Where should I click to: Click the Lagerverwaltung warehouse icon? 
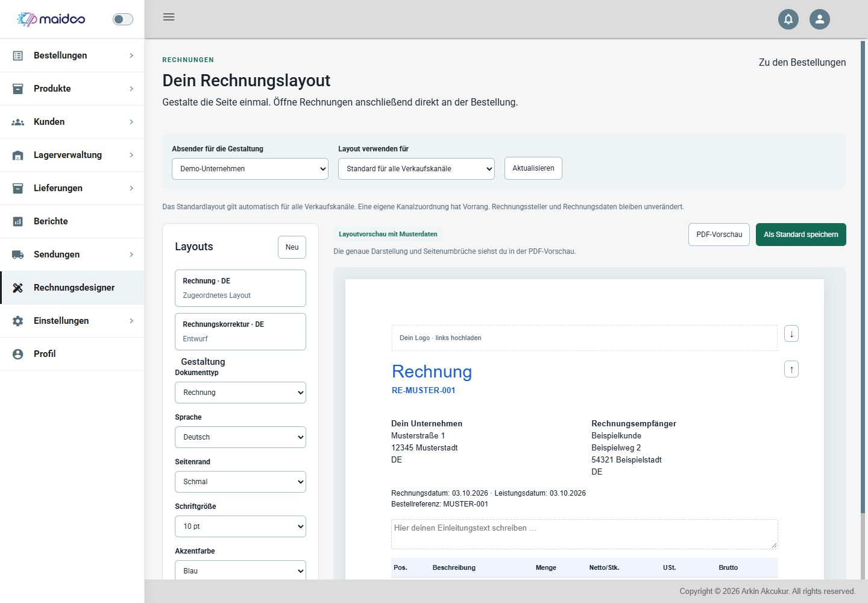click(18, 155)
